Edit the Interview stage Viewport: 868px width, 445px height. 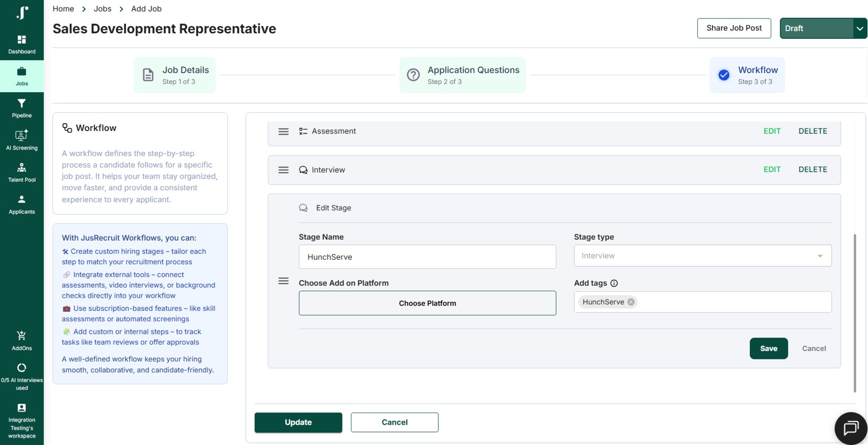772,169
